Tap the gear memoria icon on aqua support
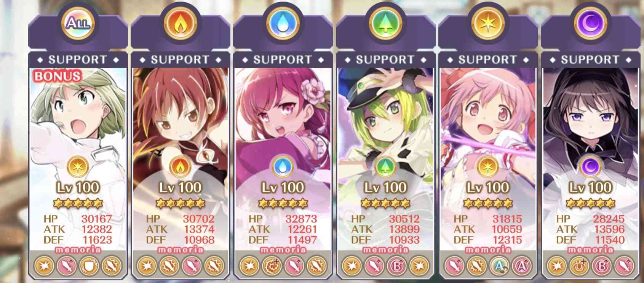The image size is (644, 283). click(272, 265)
